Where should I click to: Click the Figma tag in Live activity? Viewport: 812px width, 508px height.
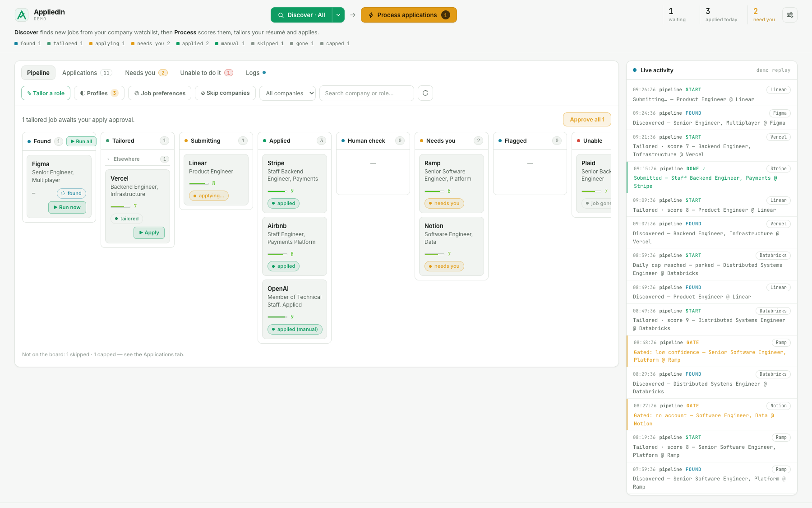(780, 113)
